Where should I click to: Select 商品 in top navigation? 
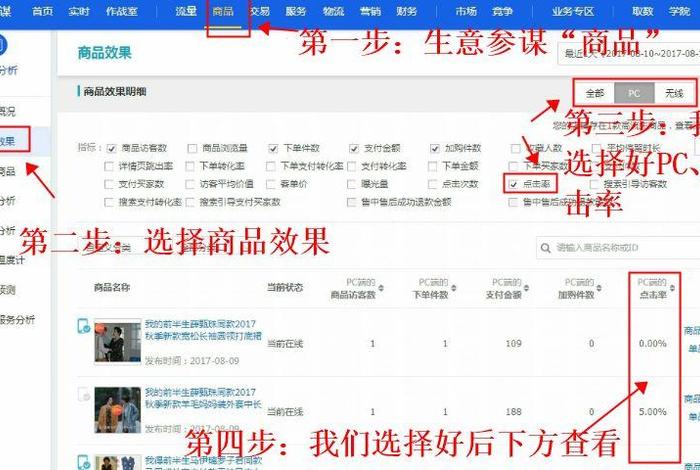pos(223,11)
